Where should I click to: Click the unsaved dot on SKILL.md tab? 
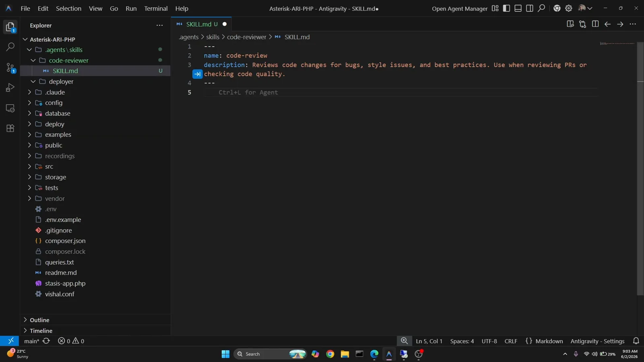(225, 24)
